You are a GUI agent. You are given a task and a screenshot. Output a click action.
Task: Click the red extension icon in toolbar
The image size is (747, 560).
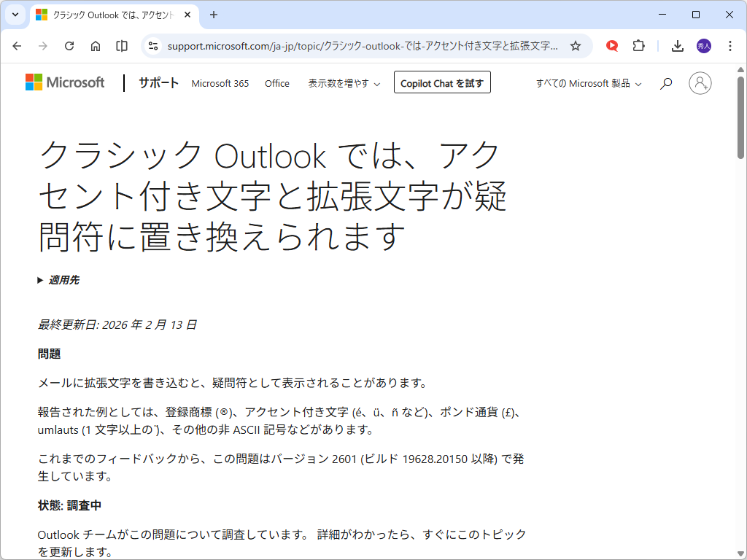coord(611,45)
